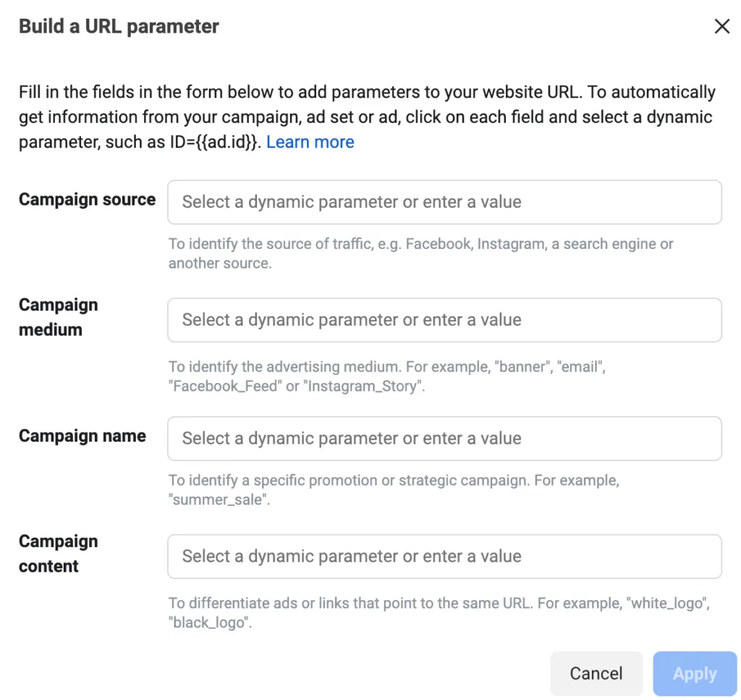
Task: Click the advertising medium helper text
Action: point(387,376)
